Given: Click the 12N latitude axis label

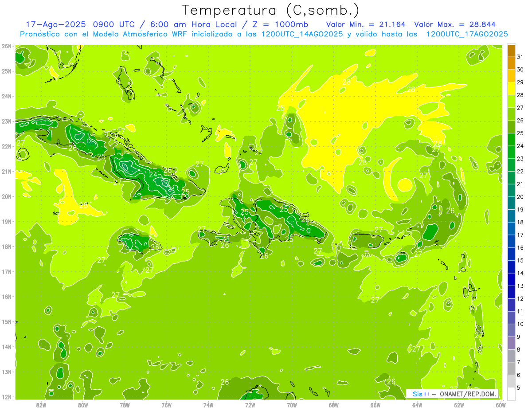Looking at the screenshot, I should click(6, 397).
